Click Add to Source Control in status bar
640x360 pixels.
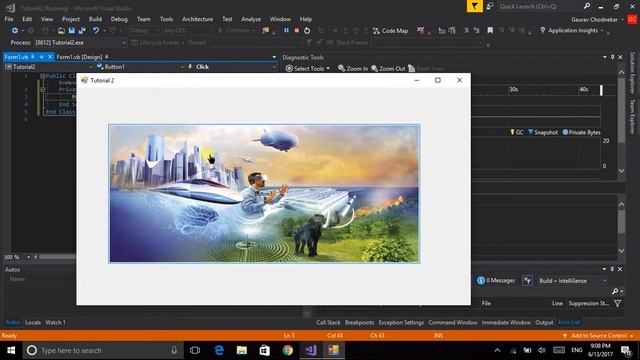pos(599,336)
